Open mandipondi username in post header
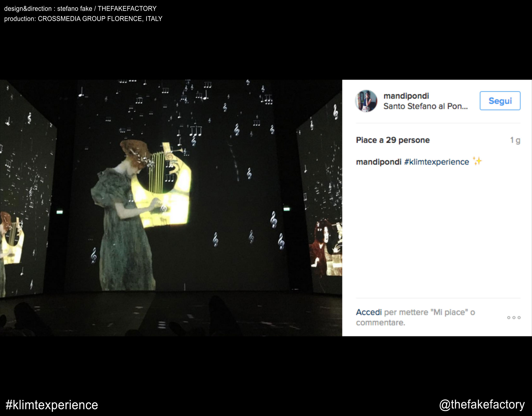 [x=406, y=96]
